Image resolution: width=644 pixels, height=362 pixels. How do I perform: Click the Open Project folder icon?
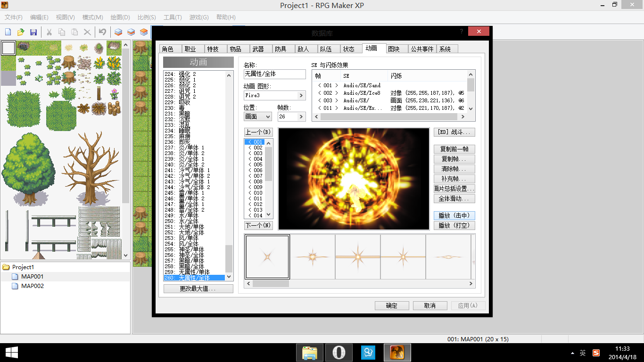pyautogui.click(x=21, y=32)
